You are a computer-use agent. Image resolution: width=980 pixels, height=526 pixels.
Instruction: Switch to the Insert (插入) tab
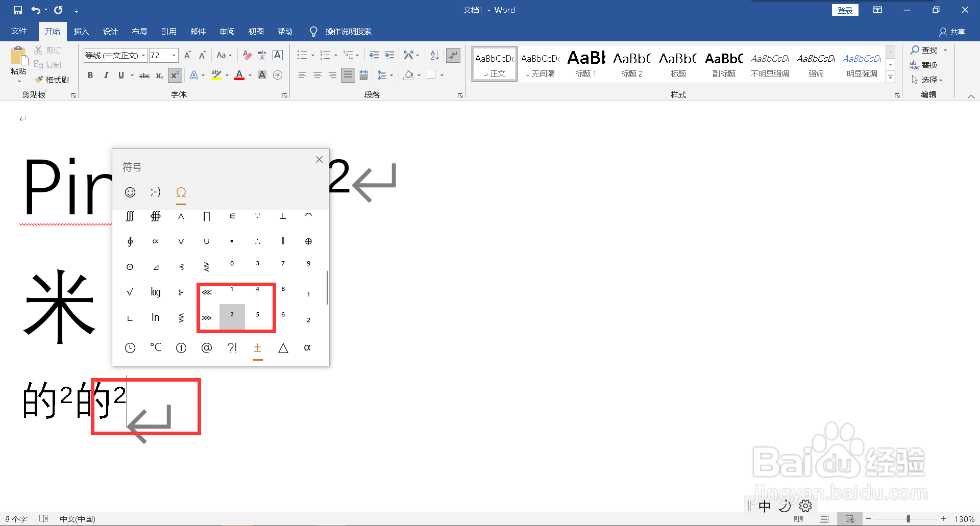coord(81,31)
